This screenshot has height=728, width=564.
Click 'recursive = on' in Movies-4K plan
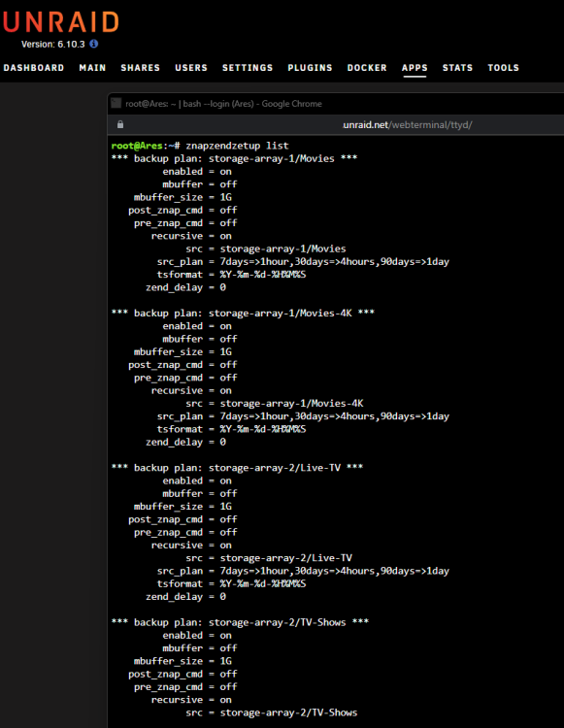[x=191, y=390]
